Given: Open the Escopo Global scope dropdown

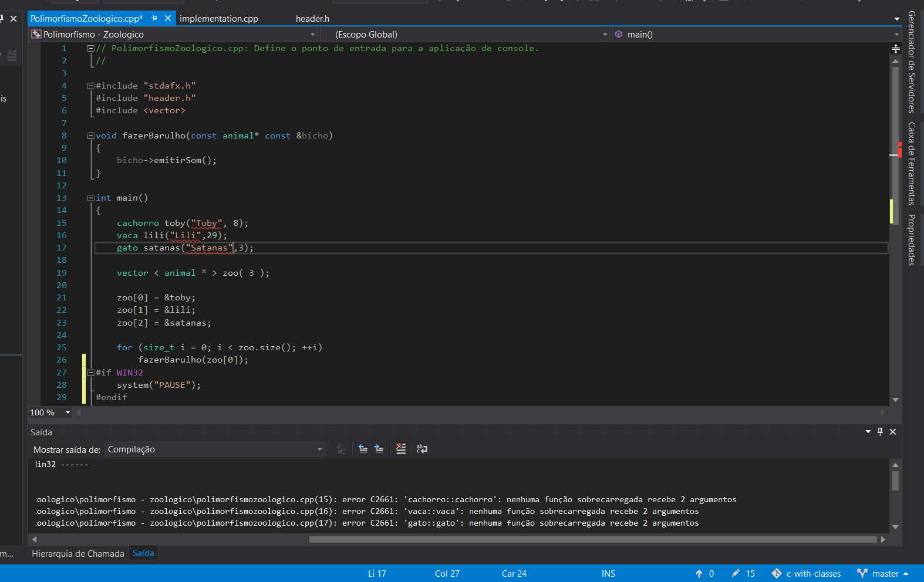Looking at the screenshot, I should pos(465,35).
